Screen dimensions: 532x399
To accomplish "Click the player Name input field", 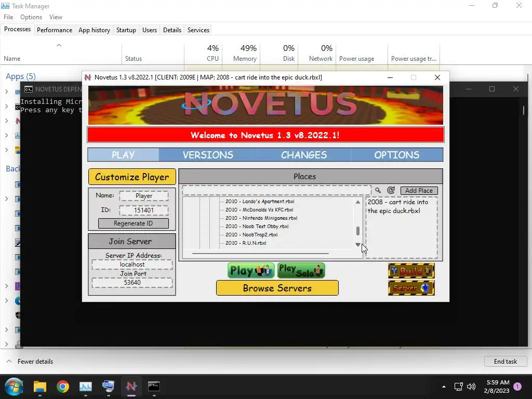I will point(144,196).
